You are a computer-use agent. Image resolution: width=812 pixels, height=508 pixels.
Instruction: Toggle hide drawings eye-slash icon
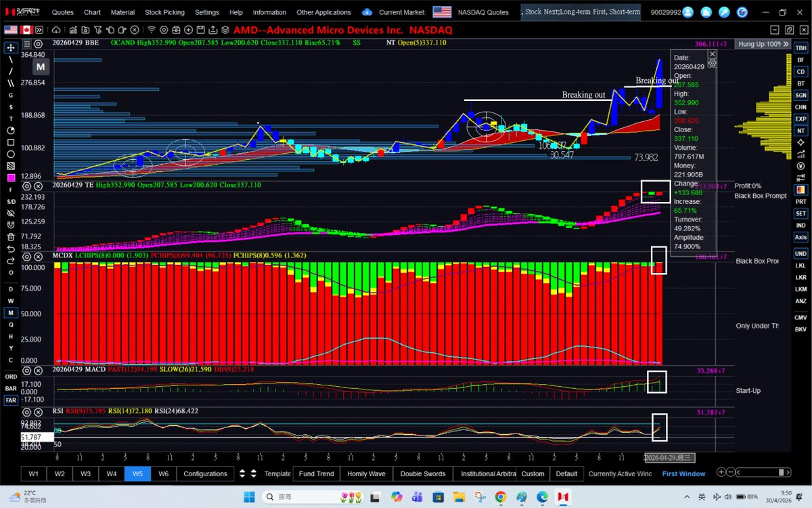[11, 213]
